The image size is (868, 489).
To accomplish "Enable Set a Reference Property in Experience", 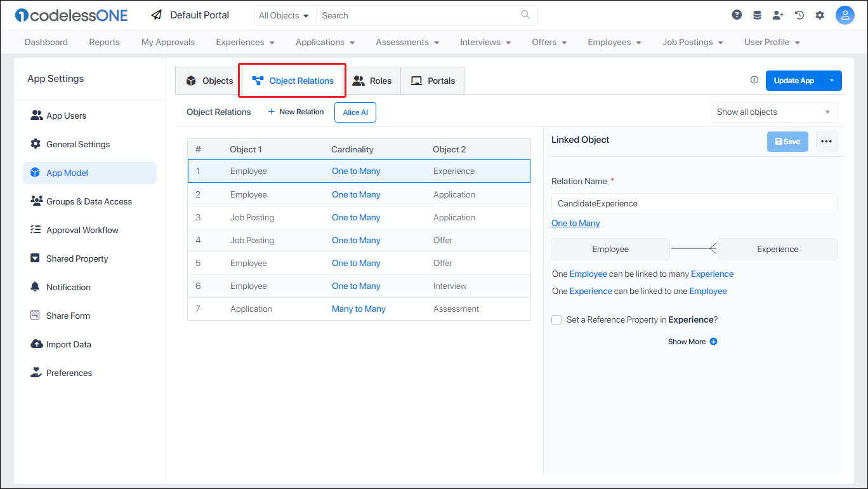I will point(556,320).
